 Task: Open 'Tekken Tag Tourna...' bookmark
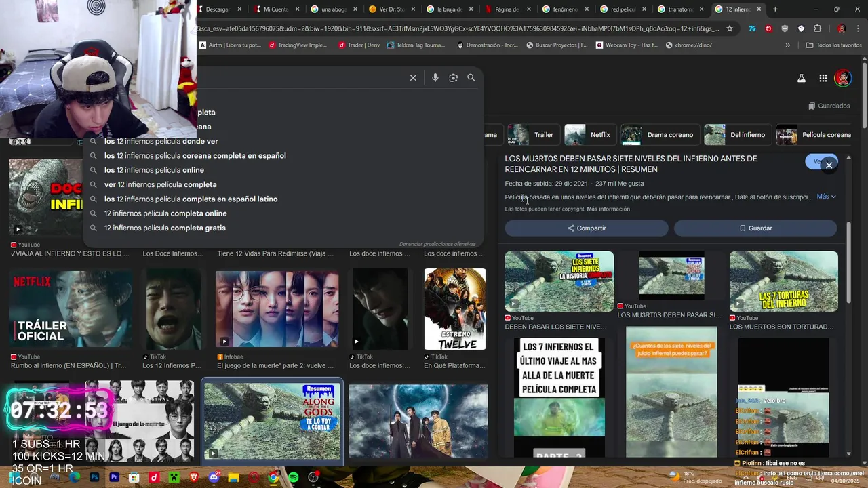[x=416, y=45]
